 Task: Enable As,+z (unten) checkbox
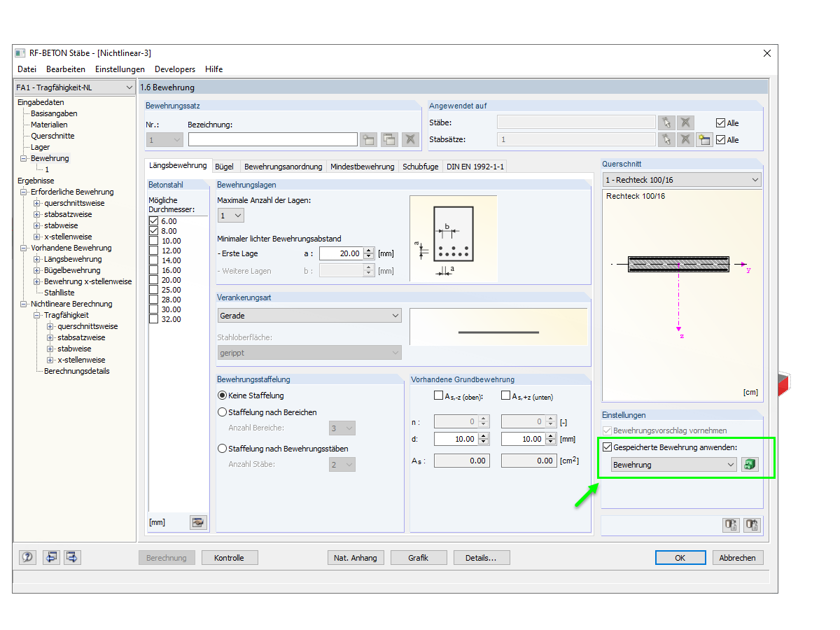(506, 395)
